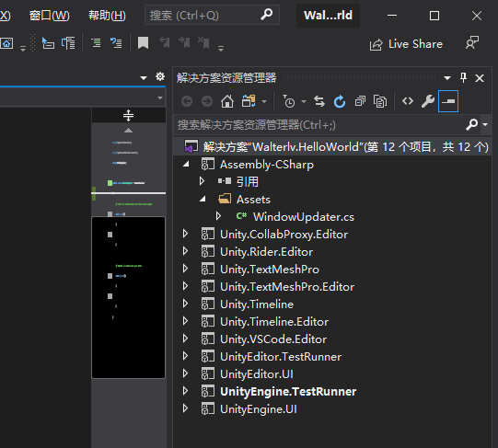Open the pending changes filter clock icon

pos(289,101)
